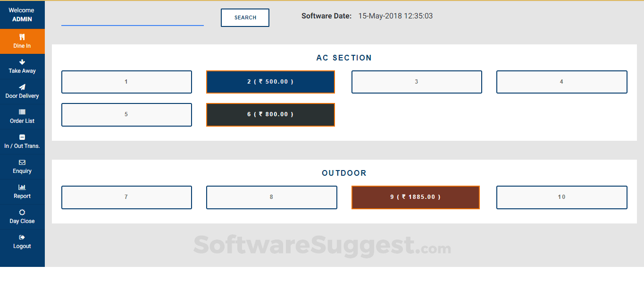644x291 pixels.
Task: Click the AC SECTION heading
Action: tap(344, 58)
